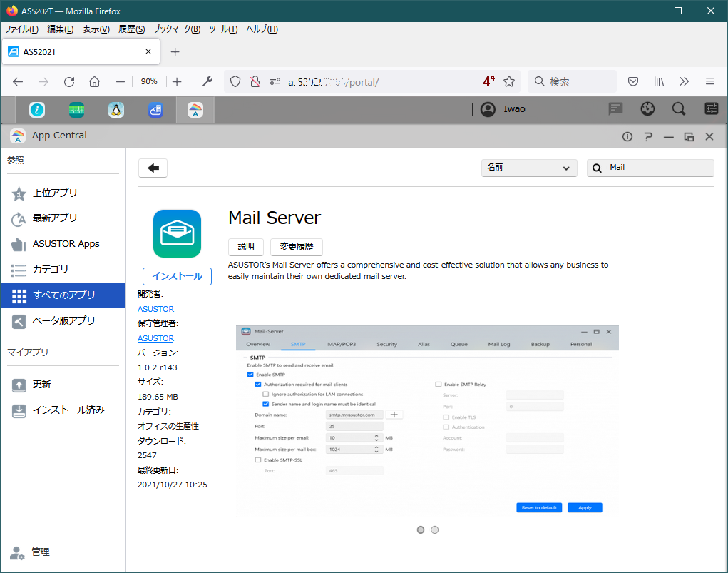Open the 履歴 menu
The height and width of the screenshot is (573, 728).
[131, 29]
